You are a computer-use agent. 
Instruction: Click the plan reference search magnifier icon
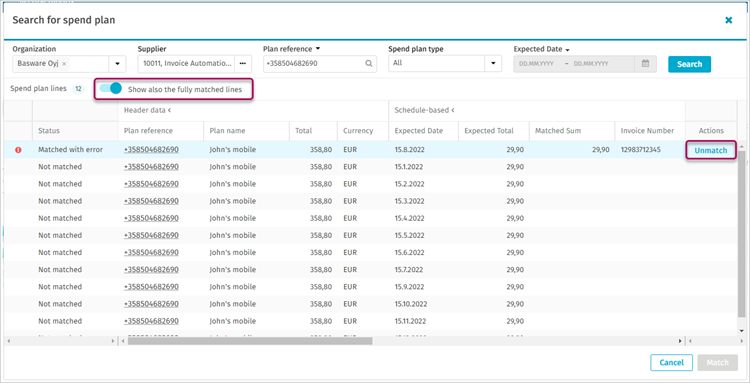[x=369, y=64]
